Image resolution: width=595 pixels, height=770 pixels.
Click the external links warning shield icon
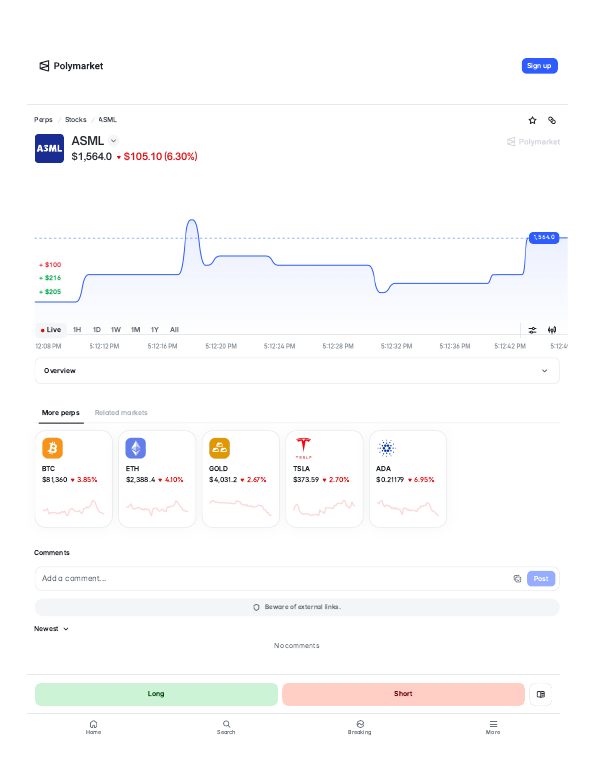[256, 607]
